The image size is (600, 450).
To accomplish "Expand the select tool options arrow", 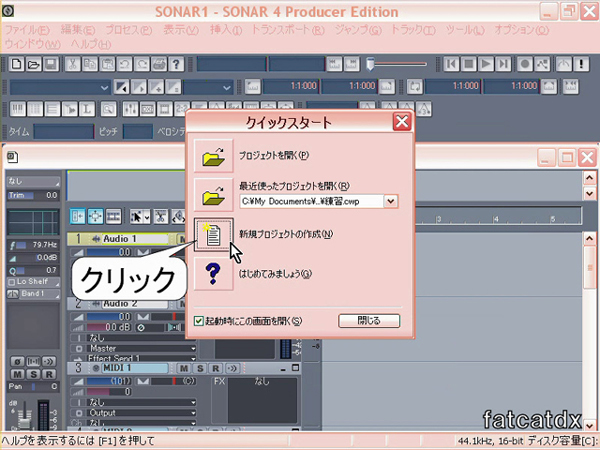I will (147, 217).
